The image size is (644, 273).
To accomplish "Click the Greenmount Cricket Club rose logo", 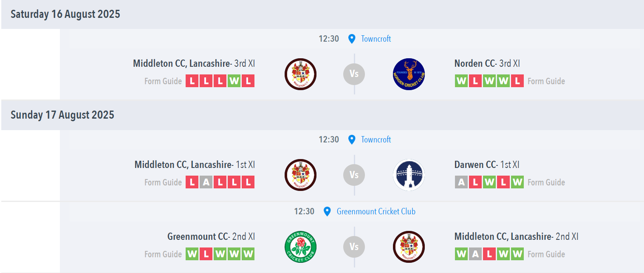I will [x=300, y=247].
